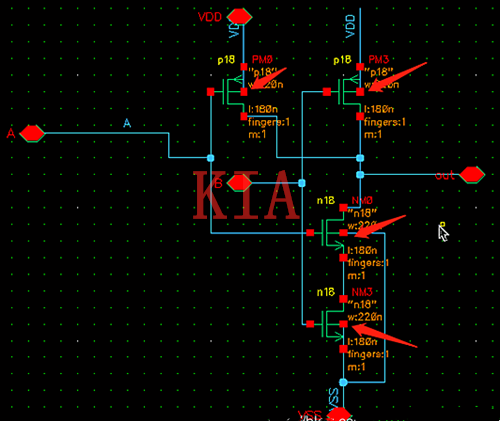The width and height of the screenshot is (500, 421).
Task: Click the out output pin hexagon
Action: point(472,175)
